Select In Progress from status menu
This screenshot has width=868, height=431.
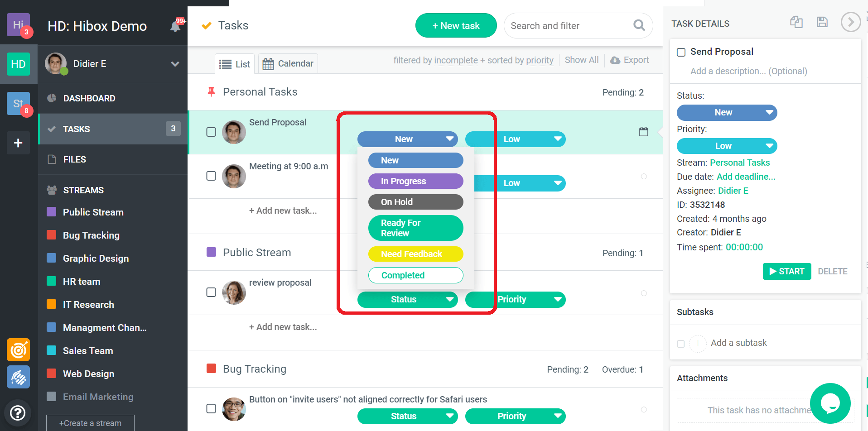(x=415, y=181)
